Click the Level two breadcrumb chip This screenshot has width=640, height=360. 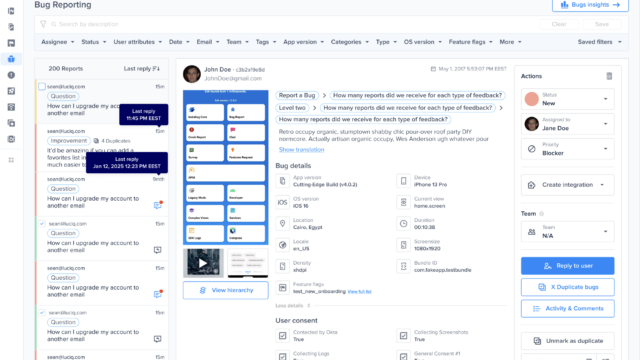click(292, 108)
